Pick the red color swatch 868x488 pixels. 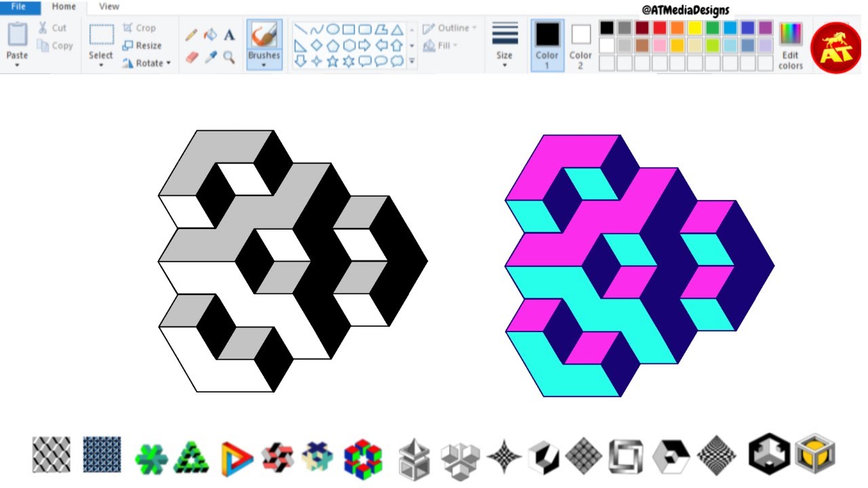click(660, 28)
